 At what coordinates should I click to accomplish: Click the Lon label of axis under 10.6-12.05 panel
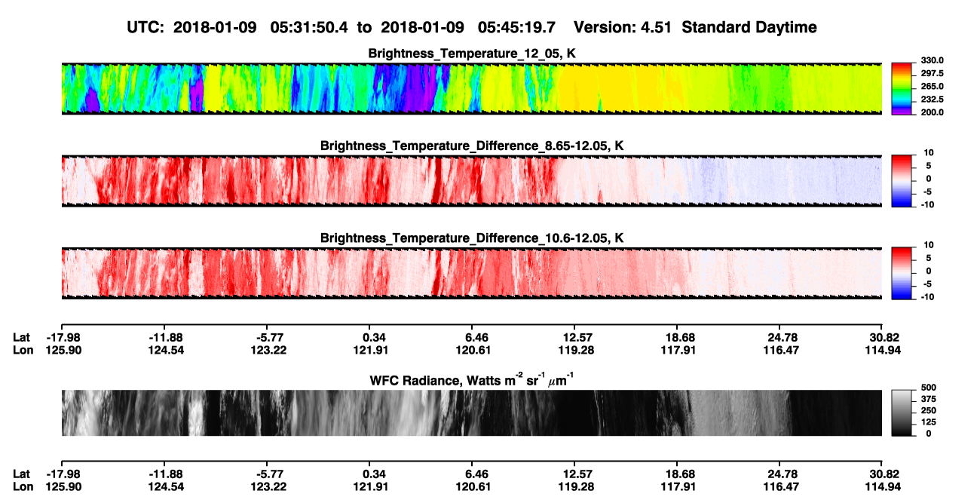(x=23, y=350)
